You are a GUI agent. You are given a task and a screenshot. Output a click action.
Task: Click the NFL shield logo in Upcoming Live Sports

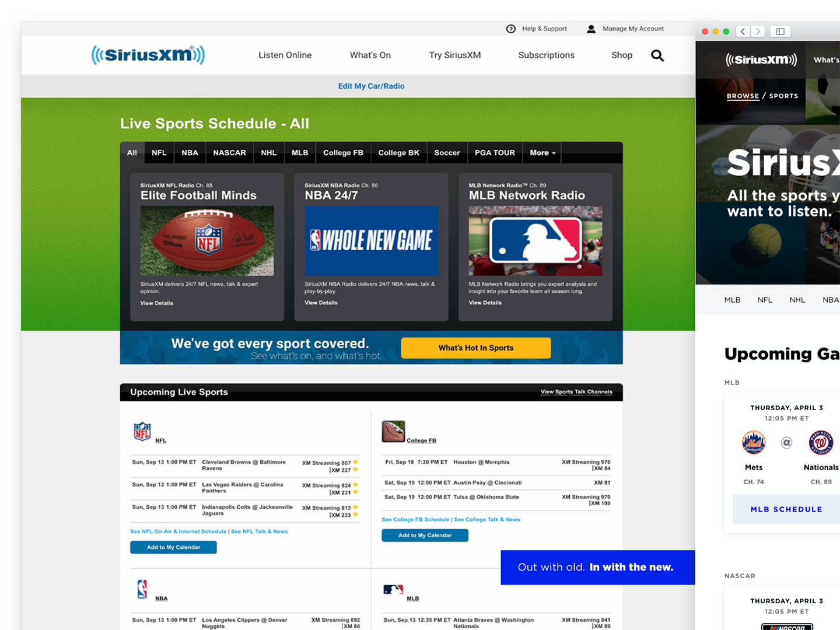[x=142, y=431]
